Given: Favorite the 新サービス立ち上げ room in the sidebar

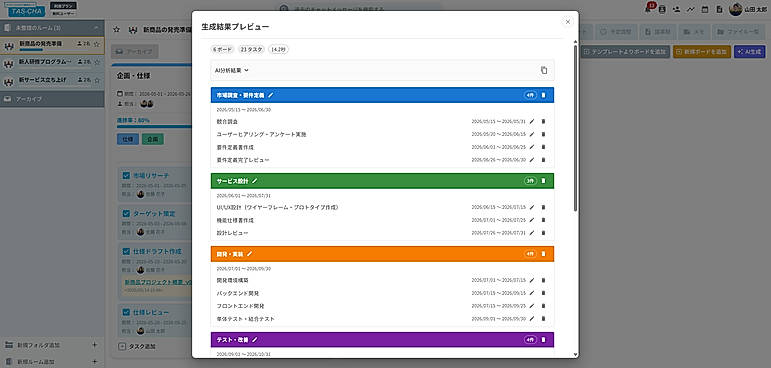Looking at the screenshot, I should (97, 80).
